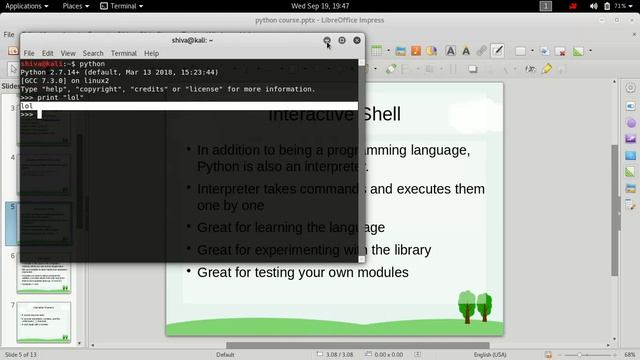
Task: Click the Impress vertical scrollbar thumb
Action: (615, 210)
